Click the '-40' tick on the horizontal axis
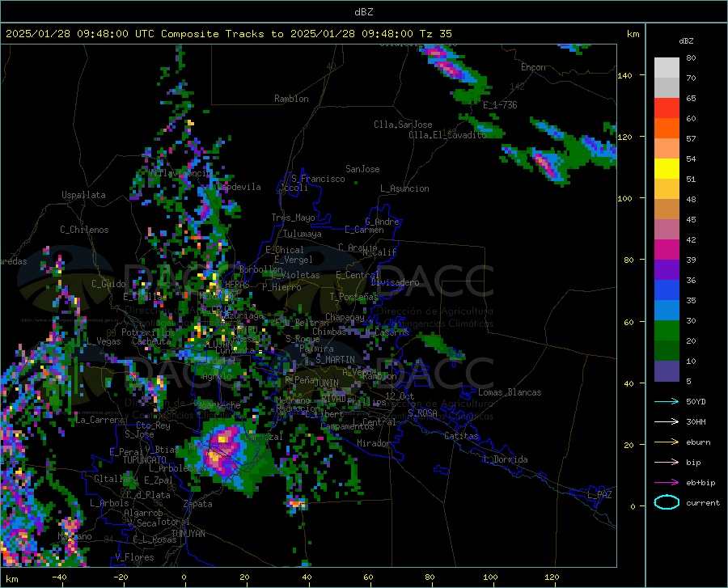 tap(59, 577)
